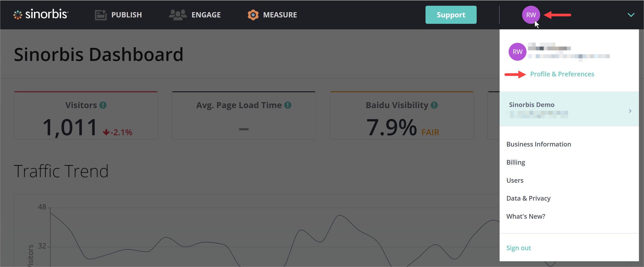Screen dimensions: 644x267
Task: Click the RW avatar inside dropdown panel
Action: [517, 52]
